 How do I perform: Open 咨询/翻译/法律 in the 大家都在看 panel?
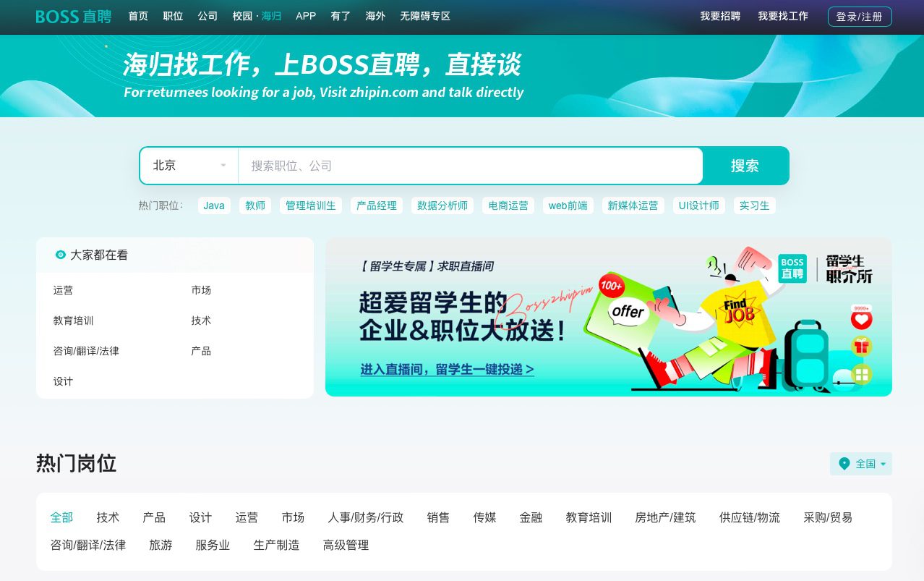(x=86, y=351)
